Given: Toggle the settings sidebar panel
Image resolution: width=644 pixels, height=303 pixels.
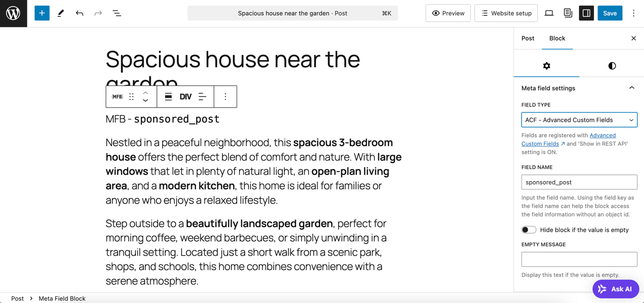Looking at the screenshot, I should 586,13.
